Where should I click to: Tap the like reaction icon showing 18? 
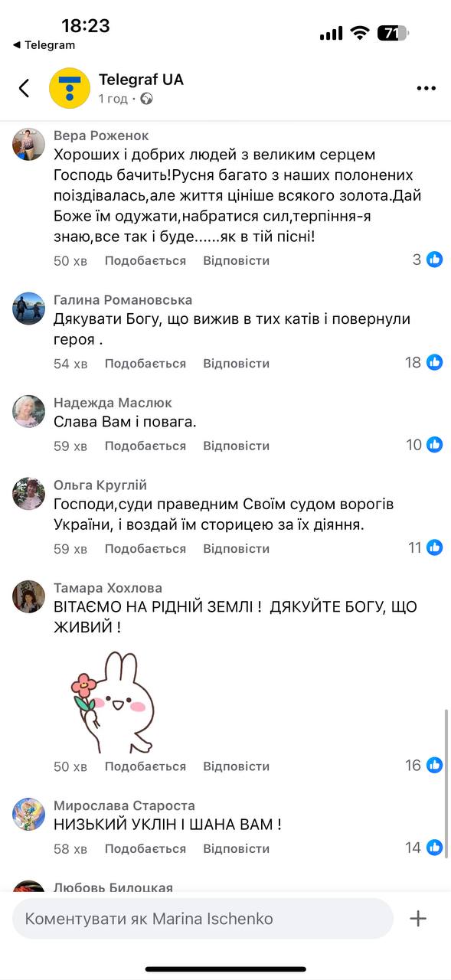pos(435,362)
